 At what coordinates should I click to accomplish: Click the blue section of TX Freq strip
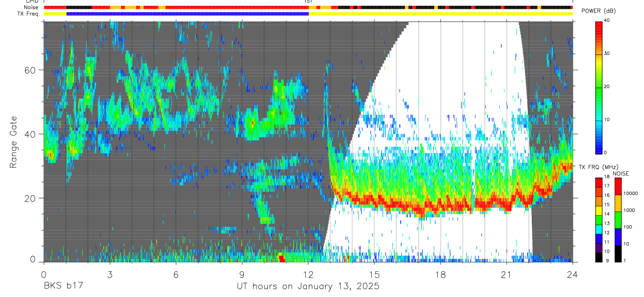(188, 14)
